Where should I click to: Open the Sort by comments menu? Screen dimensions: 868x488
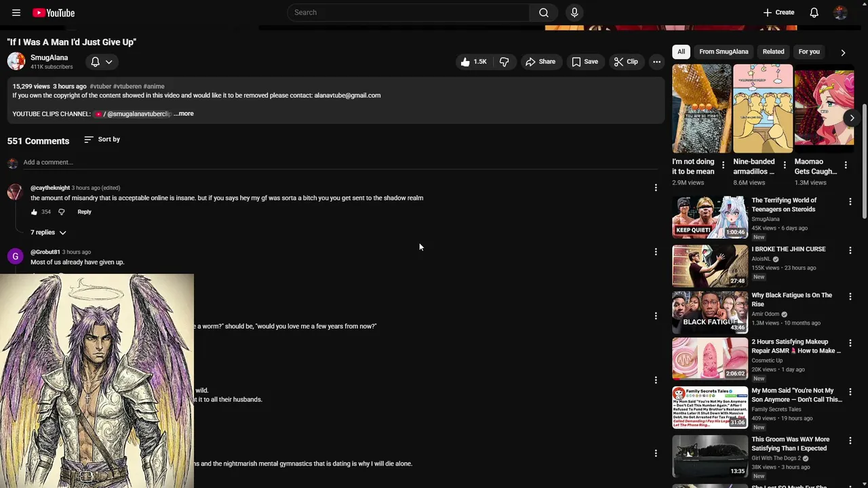[x=102, y=140]
